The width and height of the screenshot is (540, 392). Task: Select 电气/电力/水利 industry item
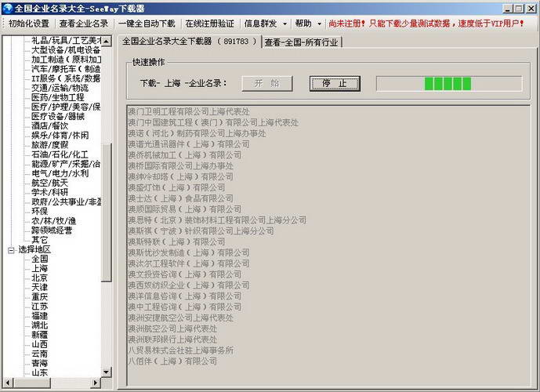[x=60, y=173]
